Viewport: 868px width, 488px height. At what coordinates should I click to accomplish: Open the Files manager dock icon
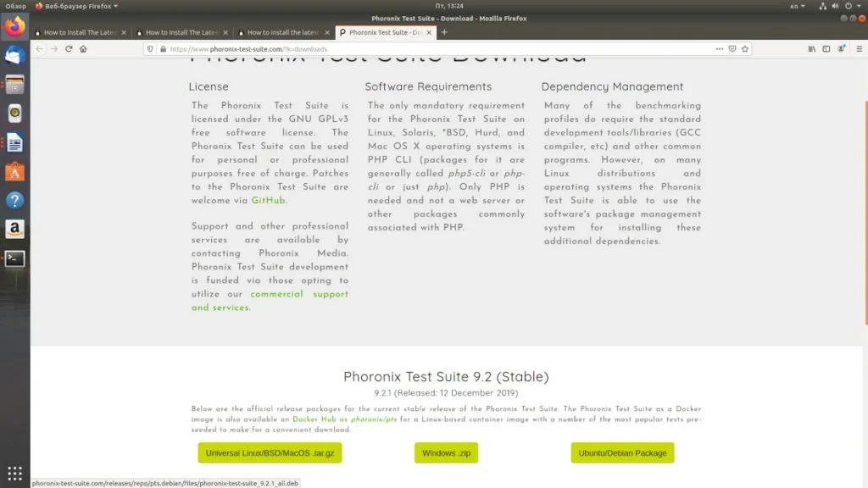coord(15,85)
